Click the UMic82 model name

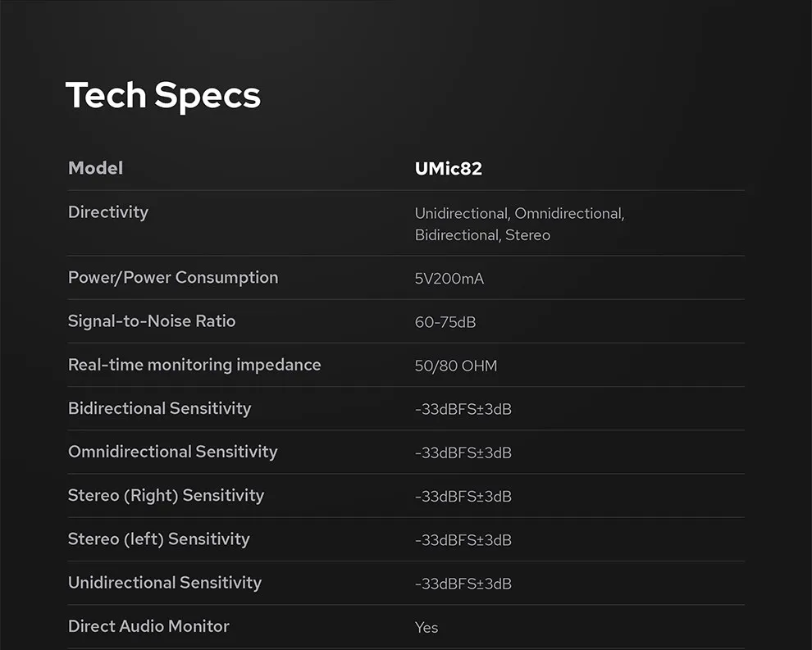[x=449, y=169]
